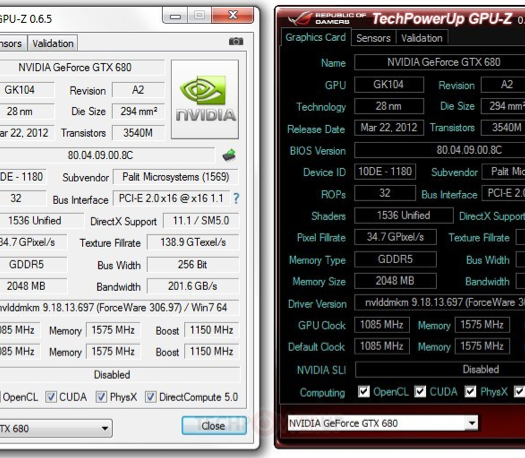Image resolution: width=525 pixels, height=458 pixels.
Task: Toggle DirectCompute 5.0 checkbox
Action: click(150, 397)
